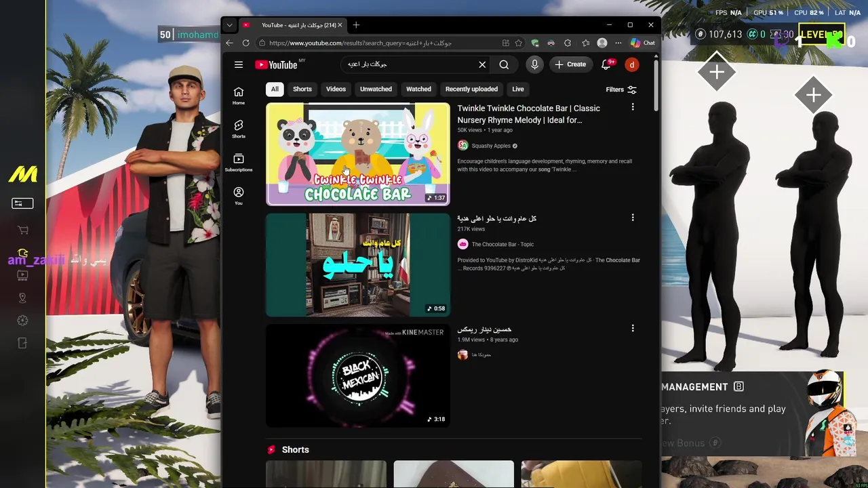Add player in second plus slot

point(814,96)
